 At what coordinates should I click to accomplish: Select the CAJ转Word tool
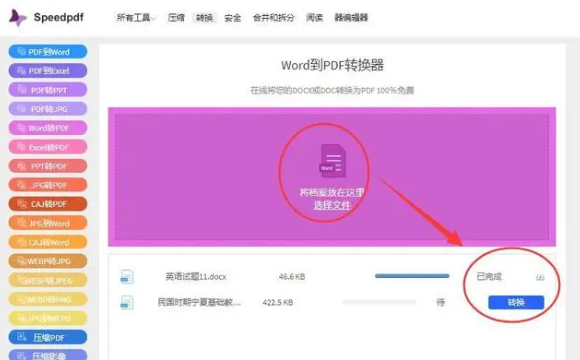48,242
